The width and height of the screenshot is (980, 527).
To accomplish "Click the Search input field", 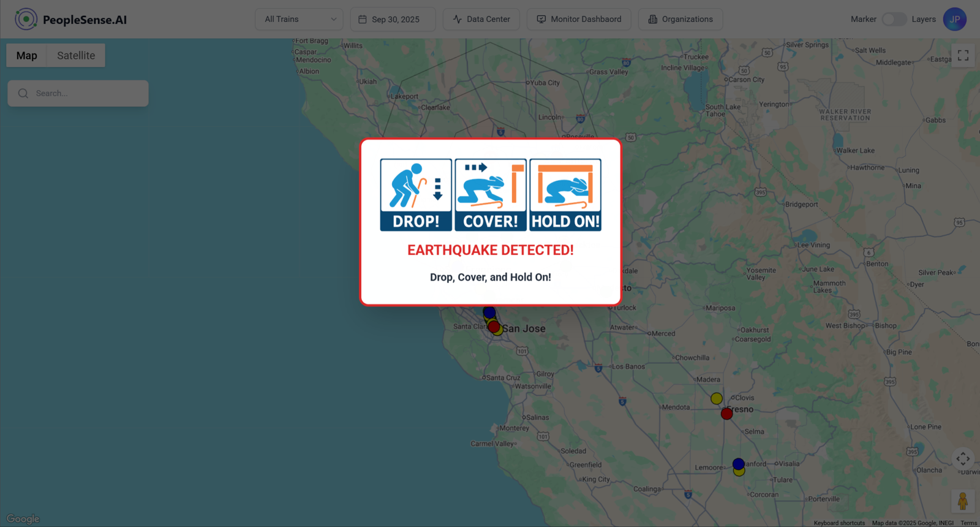I will [x=78, y=93].
